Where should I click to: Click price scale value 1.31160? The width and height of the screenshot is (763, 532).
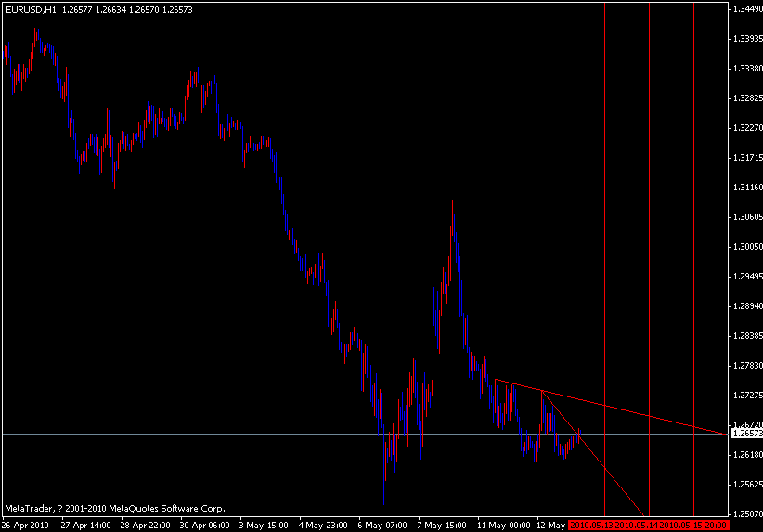pyautogui.click(x=747, y=187)
